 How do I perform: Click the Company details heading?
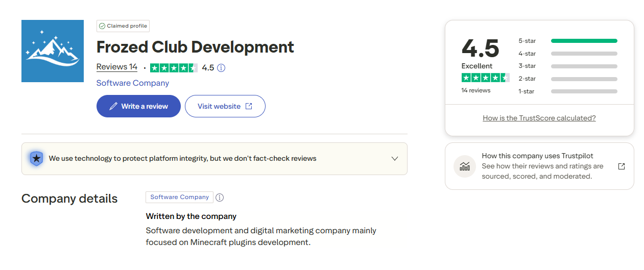[69, 199]
